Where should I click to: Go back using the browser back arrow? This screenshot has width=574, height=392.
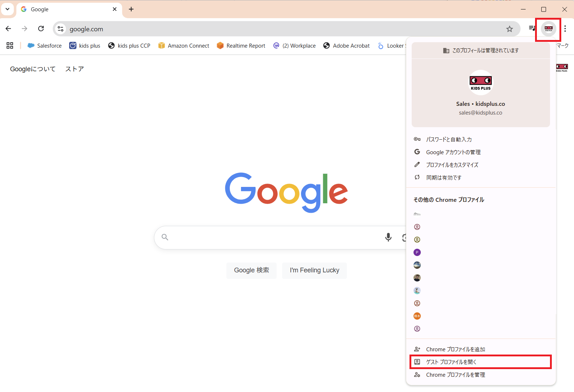point(8,29)
